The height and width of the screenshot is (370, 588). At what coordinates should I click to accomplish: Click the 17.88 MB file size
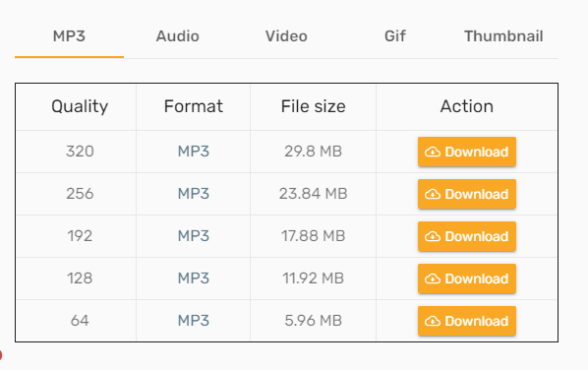click(313, 236)
